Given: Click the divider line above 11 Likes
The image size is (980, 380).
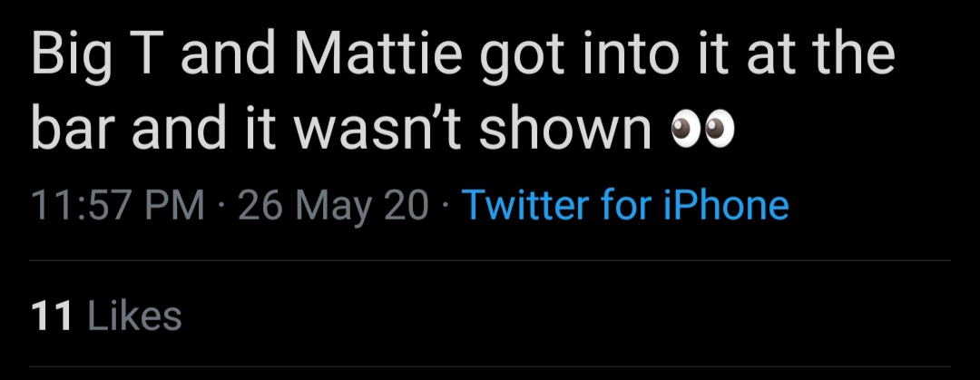Looking at the screenshot, I should (490, 260).
